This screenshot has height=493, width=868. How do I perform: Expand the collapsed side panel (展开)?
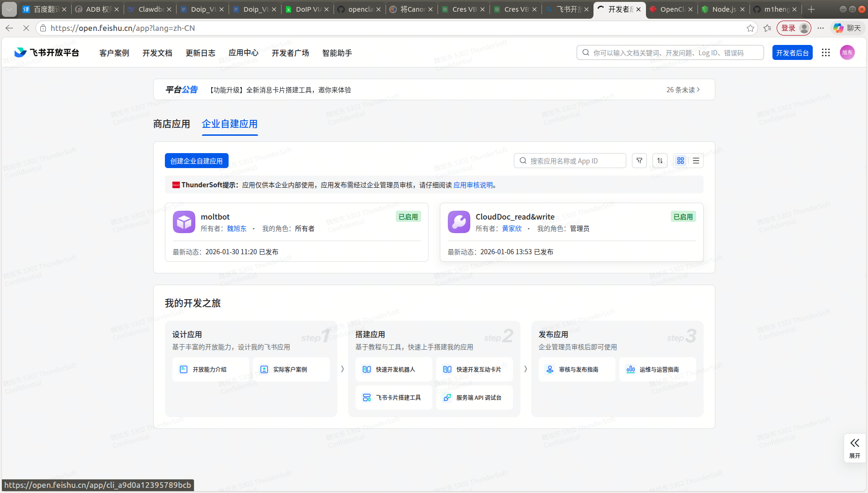point(854,448)
